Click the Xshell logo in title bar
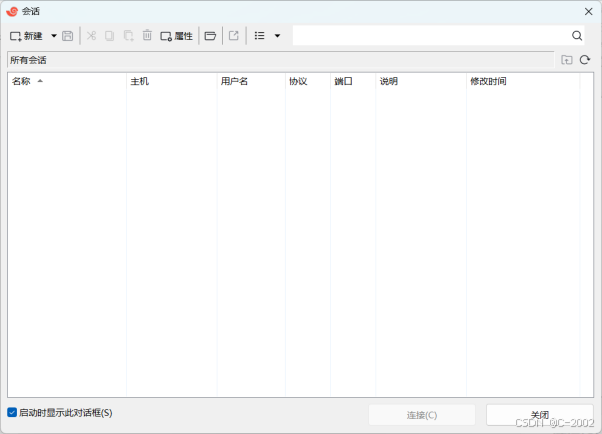This screenshot has height=434, width=602. tap(12, 12)
